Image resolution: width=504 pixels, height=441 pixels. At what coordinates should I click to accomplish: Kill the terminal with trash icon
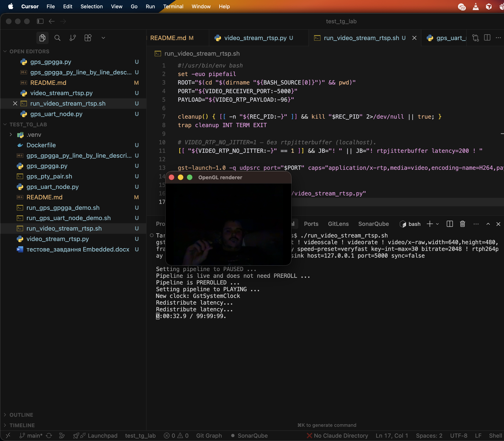pos(462,224)
